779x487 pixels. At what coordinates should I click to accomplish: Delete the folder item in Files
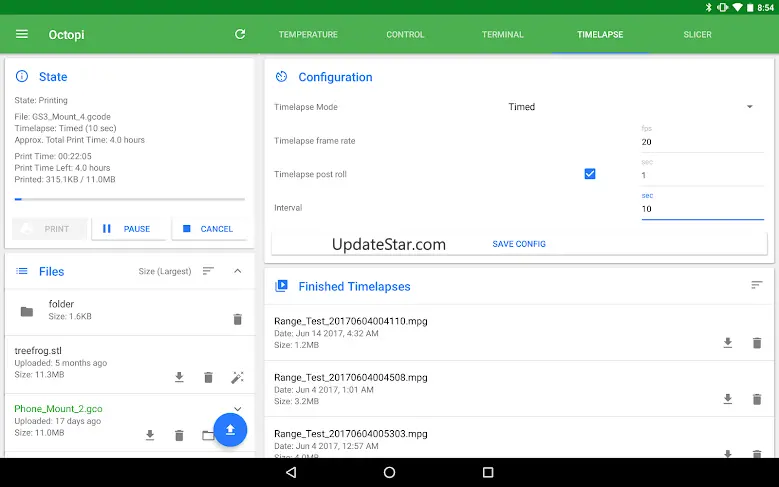[x=237, y=319]
